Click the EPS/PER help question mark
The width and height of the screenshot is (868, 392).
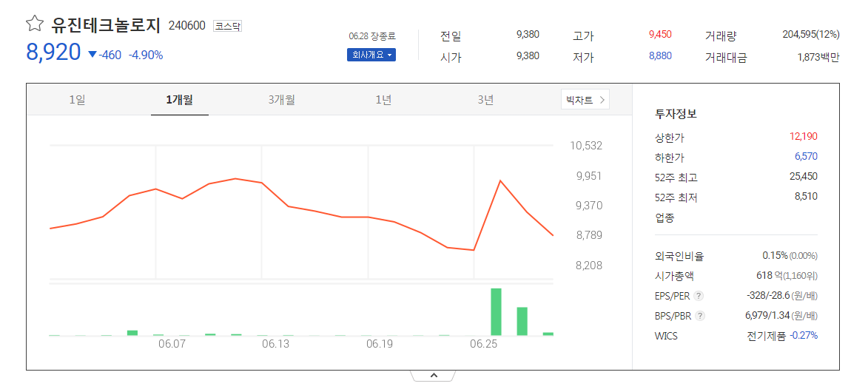[700, 296]
